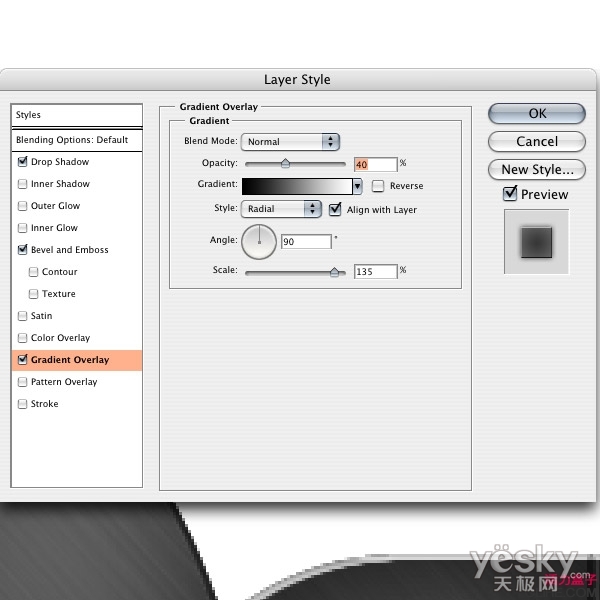Click the Cancel button

click(537, 142)
